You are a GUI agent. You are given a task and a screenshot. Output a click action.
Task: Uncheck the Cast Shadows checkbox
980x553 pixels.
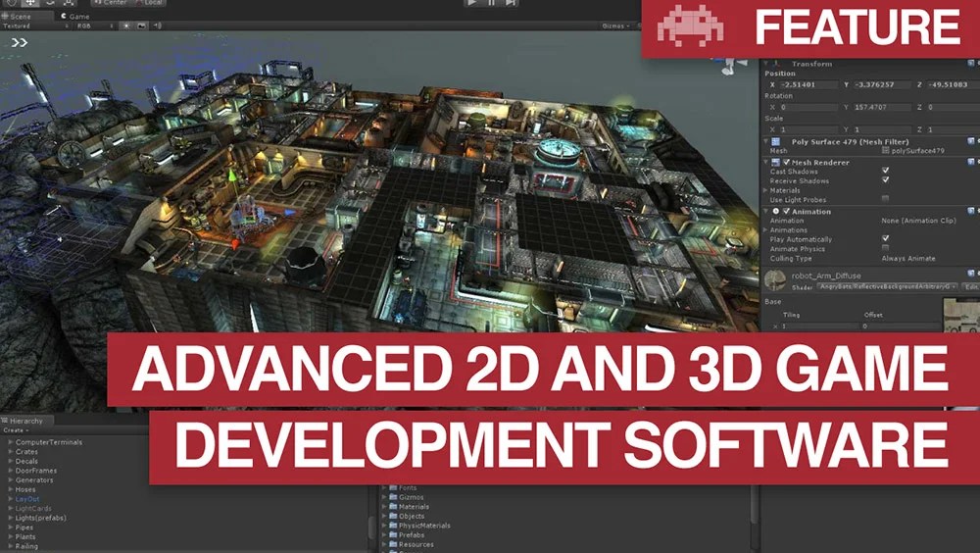885,171
